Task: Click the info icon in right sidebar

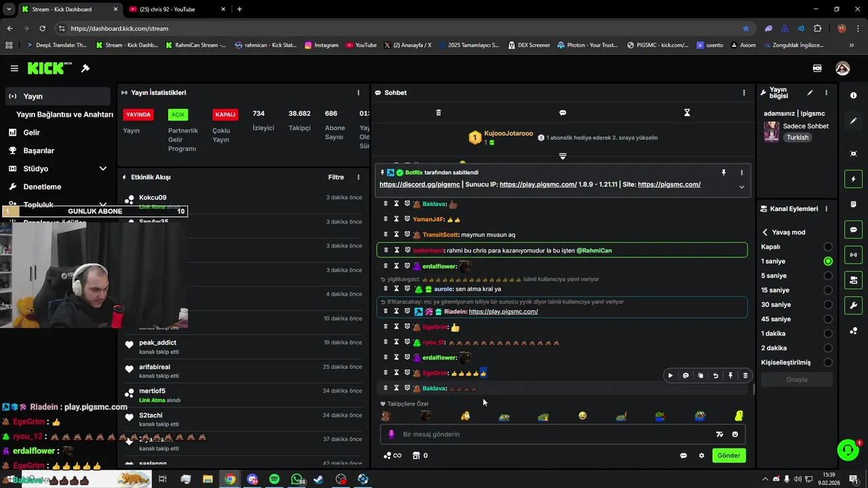Action: [x=853, y=96]
